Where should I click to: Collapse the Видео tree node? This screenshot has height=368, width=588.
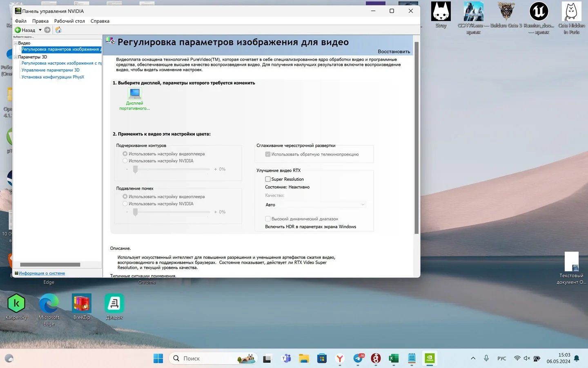[x=16, y=43]
